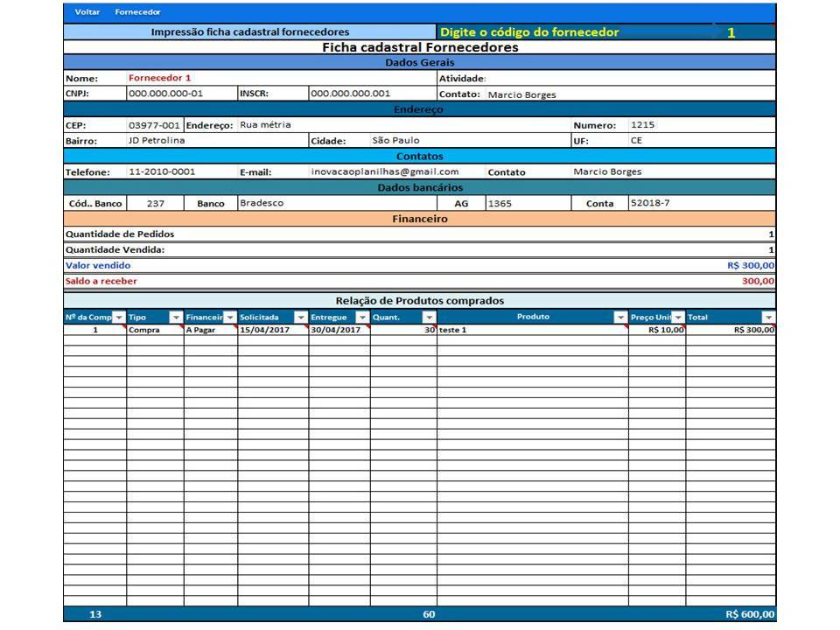This screenshot has height=630, width=840.
Task: Select the supplier code input cell
Action: click(731, 32)
